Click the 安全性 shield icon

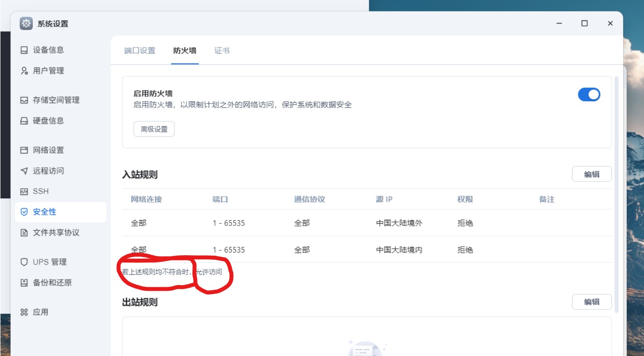pyautogui.click(x=24, y=212)
